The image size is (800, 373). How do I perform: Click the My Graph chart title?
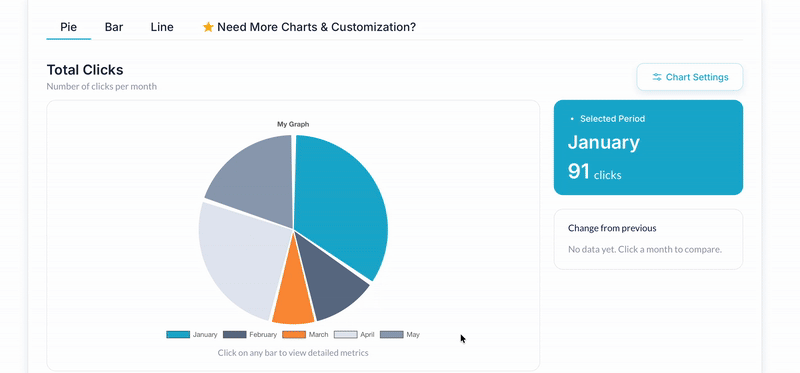293,124
